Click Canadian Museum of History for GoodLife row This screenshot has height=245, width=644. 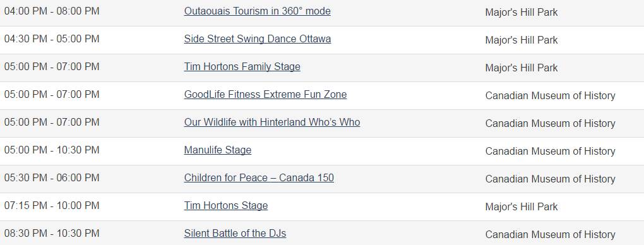(551, 96)
